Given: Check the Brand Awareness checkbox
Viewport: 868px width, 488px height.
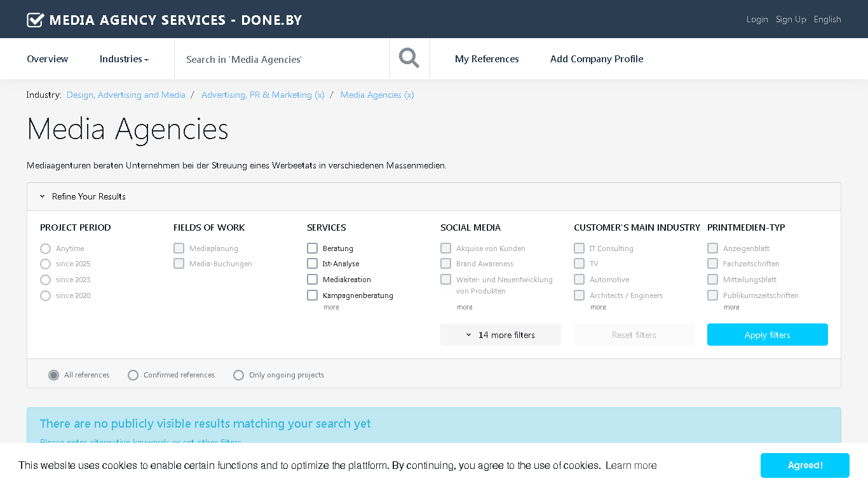Looking at the screenshot, I should pos(445,263).
